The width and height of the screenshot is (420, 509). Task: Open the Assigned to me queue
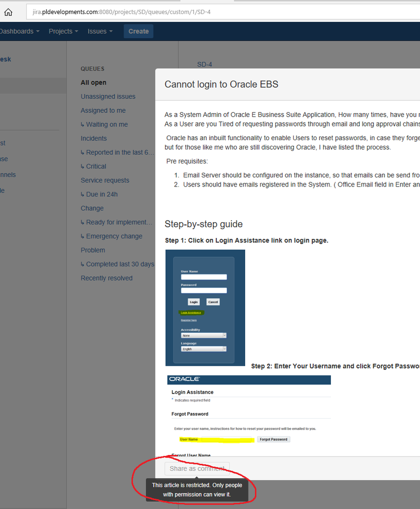[103, 111]
